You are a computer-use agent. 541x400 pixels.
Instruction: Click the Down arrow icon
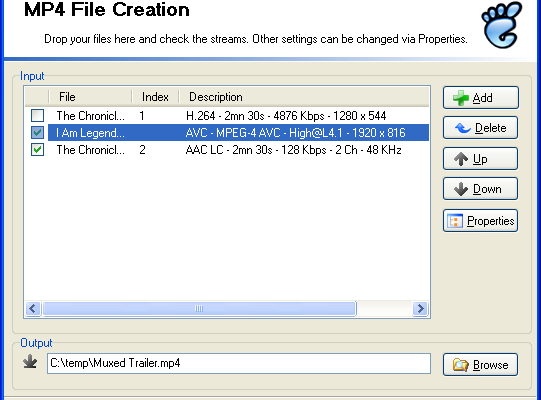coord(461,189)
